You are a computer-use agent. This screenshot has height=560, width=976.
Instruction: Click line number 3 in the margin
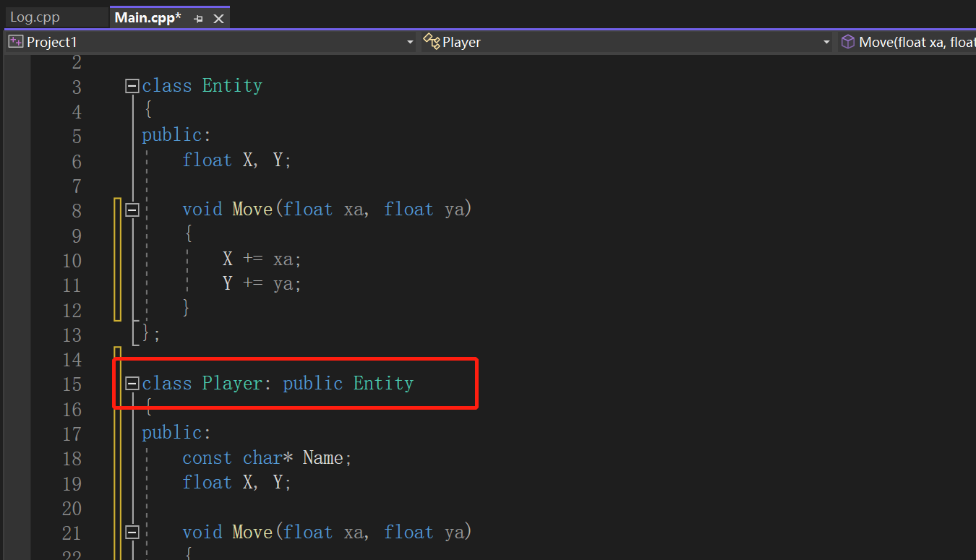pyautogui.click(x=77, y=87)
